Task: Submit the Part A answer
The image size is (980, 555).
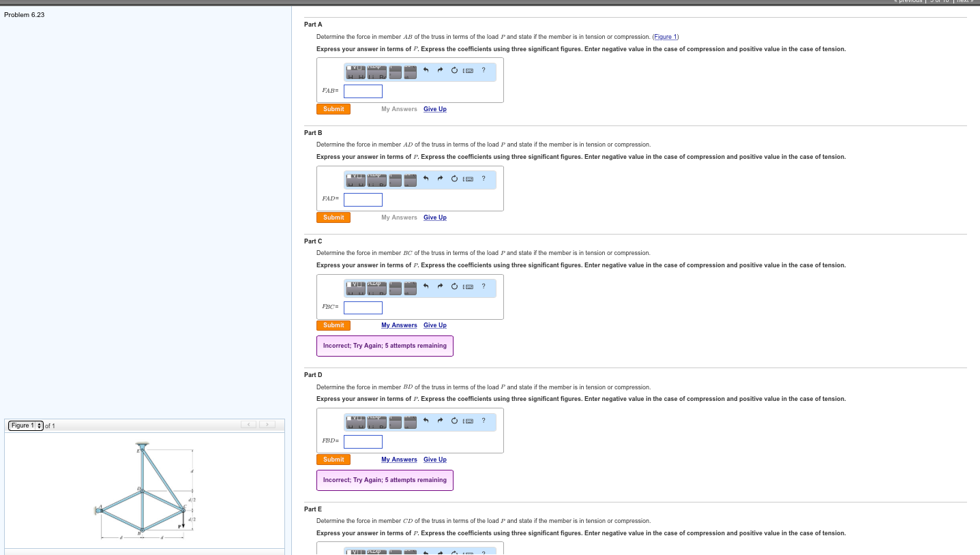Action: pos(333,109)
